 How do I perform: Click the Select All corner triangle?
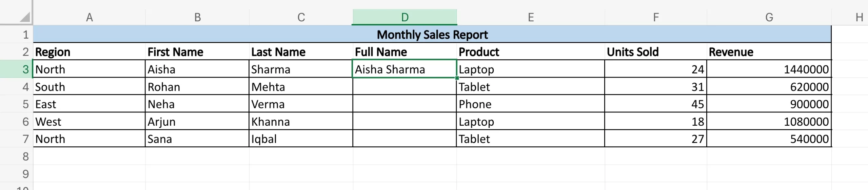click(24, 17)
